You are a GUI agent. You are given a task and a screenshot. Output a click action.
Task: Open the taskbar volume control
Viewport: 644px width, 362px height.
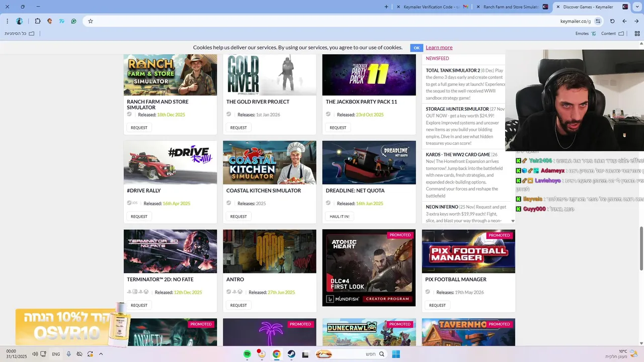35,354
